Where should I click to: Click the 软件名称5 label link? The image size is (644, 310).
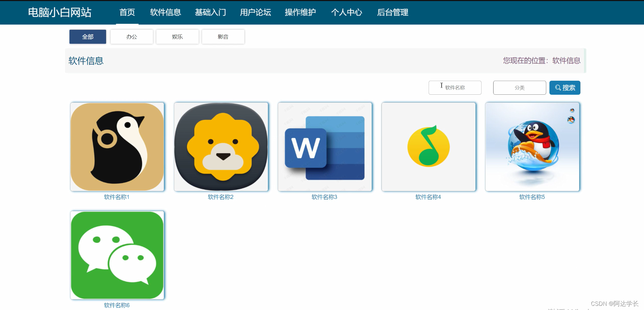point(532,197)
